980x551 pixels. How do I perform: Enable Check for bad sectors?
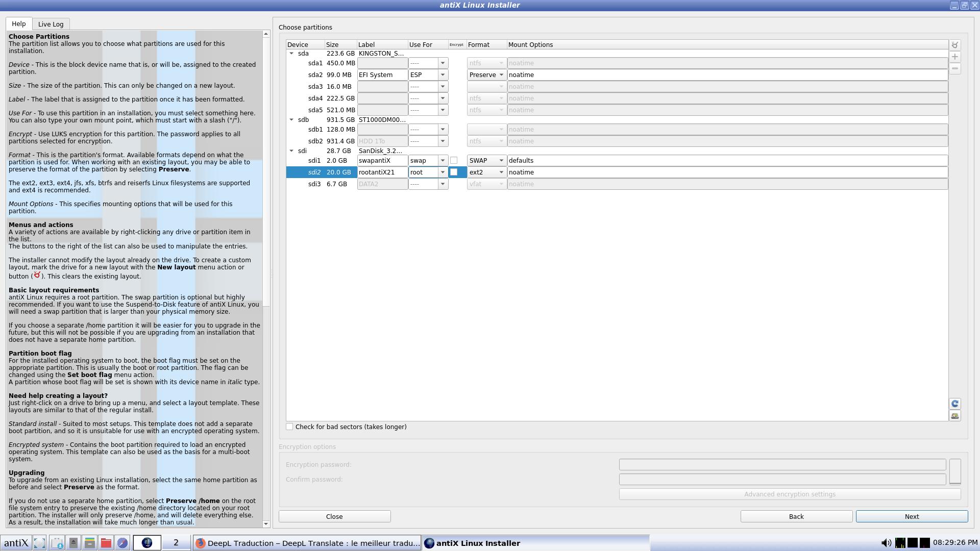(289, 427)
